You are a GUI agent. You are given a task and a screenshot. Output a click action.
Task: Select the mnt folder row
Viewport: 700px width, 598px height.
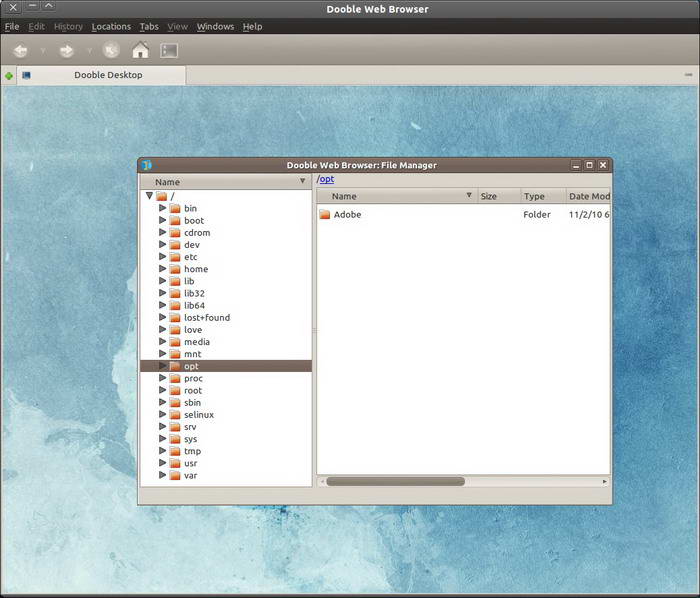coord(226,354)
